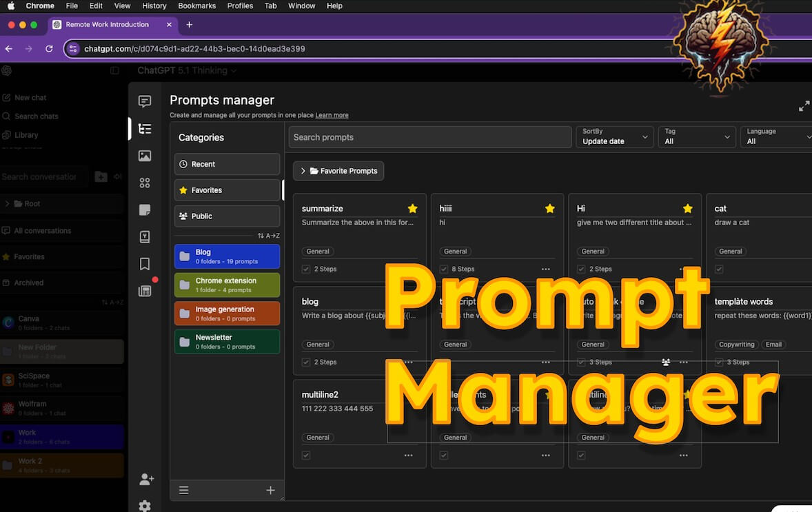
Task: Click the Learn more link
Action: 332,115
